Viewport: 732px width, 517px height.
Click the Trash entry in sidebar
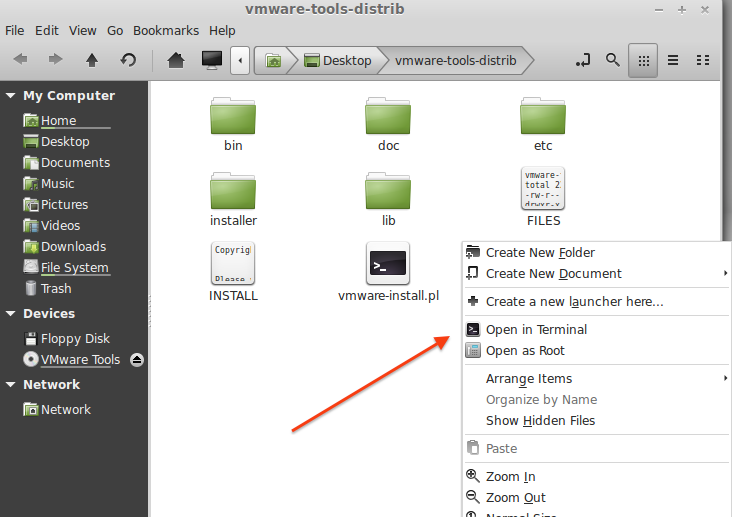point(56,288)
